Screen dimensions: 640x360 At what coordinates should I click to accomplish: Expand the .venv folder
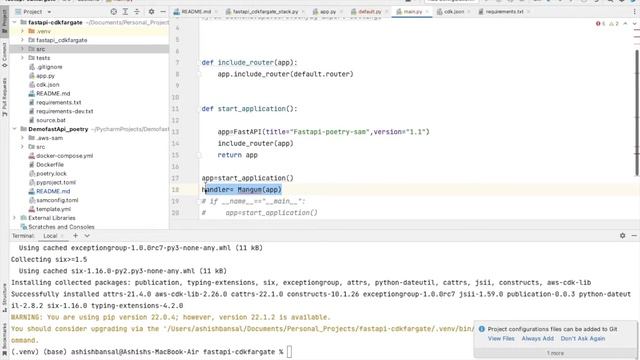coord(22,31)
